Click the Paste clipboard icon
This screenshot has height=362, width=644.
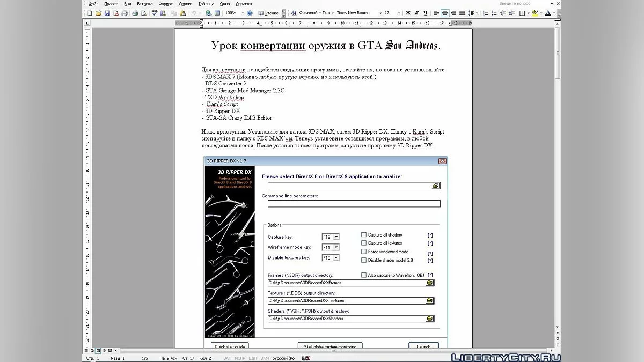click(x=182, y=13)
